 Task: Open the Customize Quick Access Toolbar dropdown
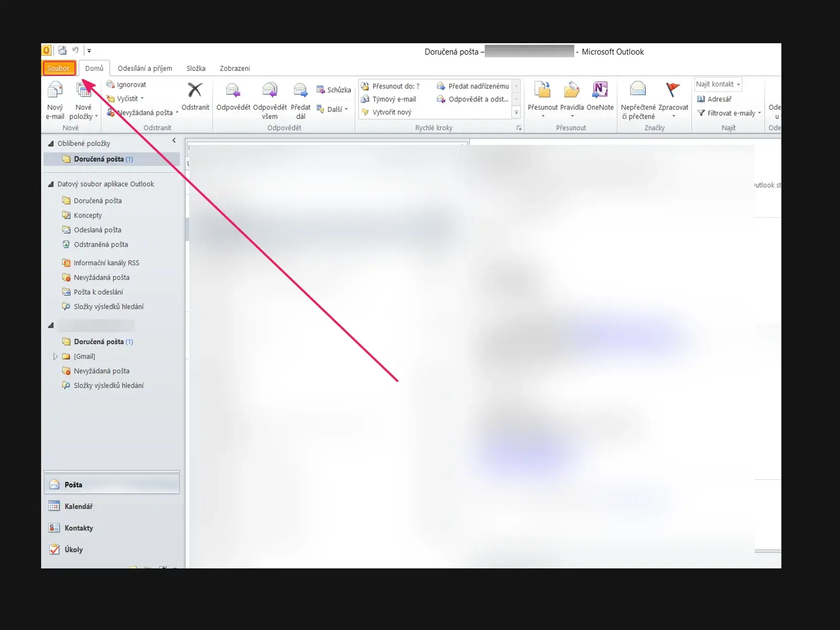pyautogui.click(x=89, y=51)
